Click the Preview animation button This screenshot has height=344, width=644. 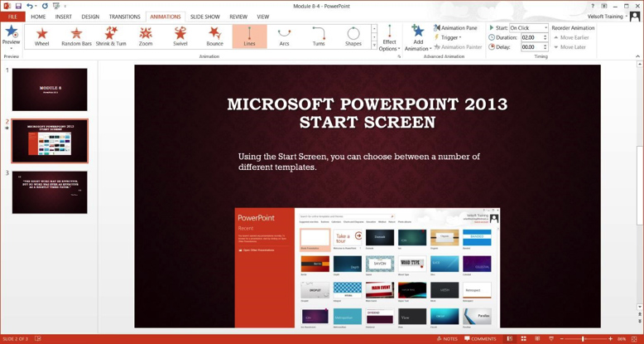click(11, 36)
